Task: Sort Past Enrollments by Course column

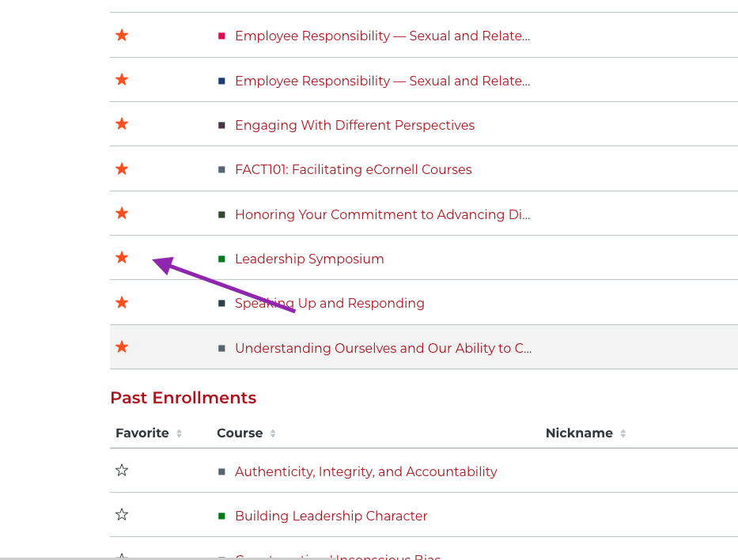Action: [x=246, y=433]
